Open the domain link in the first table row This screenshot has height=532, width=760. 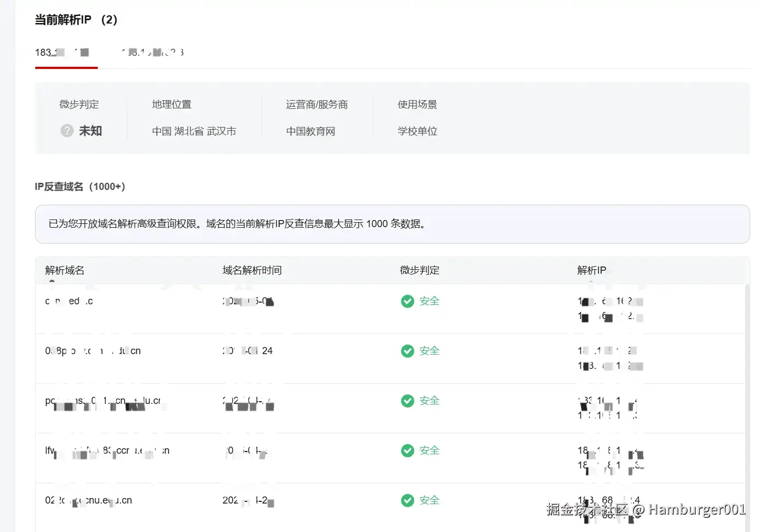coord(69,301)
